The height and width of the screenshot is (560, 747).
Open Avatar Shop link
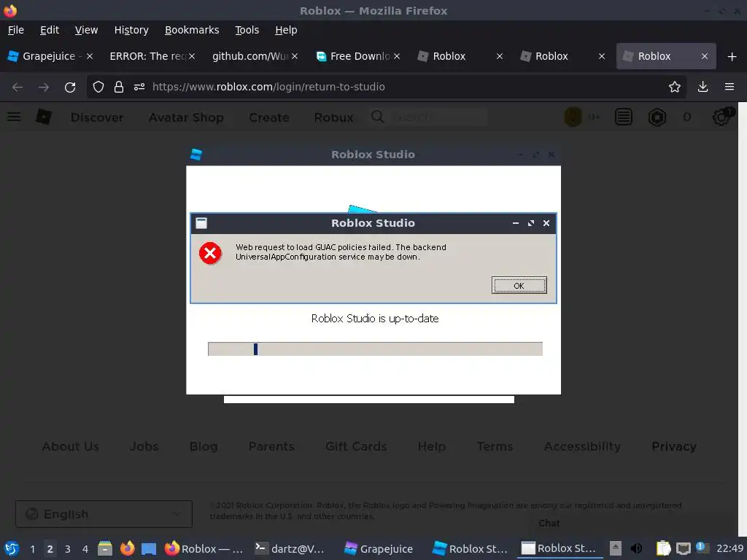tap(186, 117)
